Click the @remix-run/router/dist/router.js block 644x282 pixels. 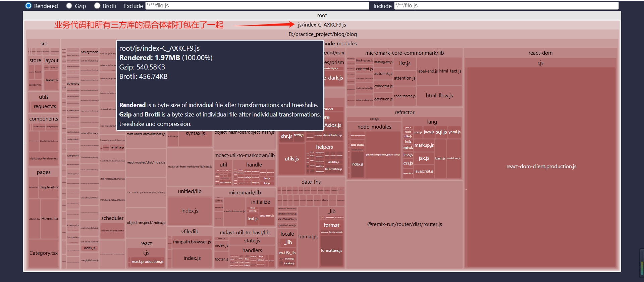(x=404, y=224)
